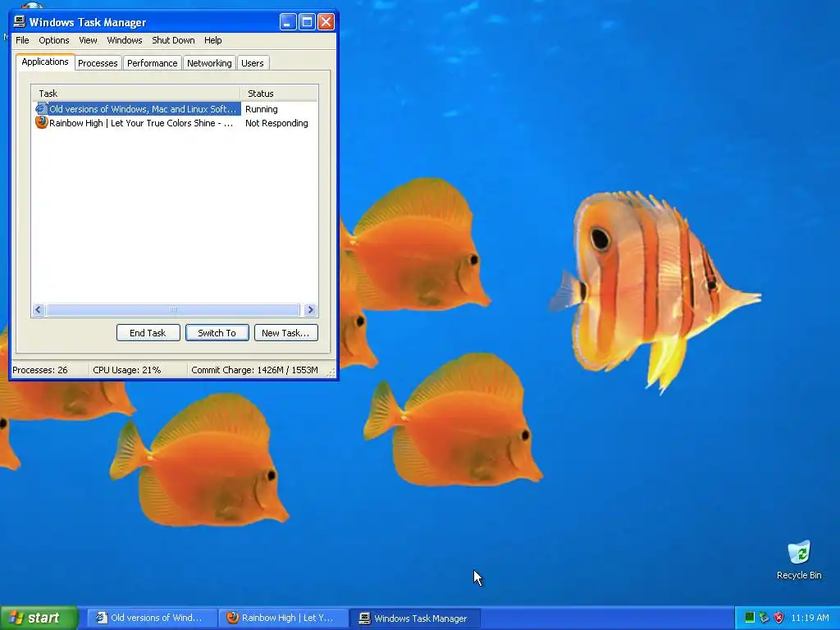Click the Internet Explorer icon in task list
Viewport: 840px width, 630px height.
41,109
